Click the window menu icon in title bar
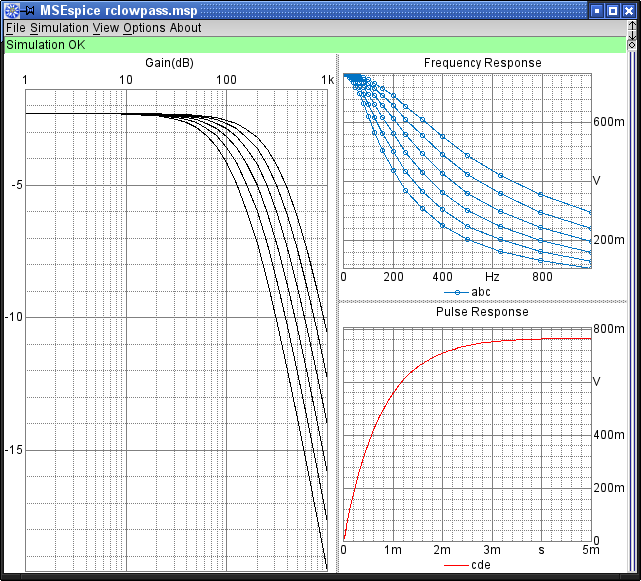The width and height of the screenshot is (641, 581). click(x=10, y=9)
